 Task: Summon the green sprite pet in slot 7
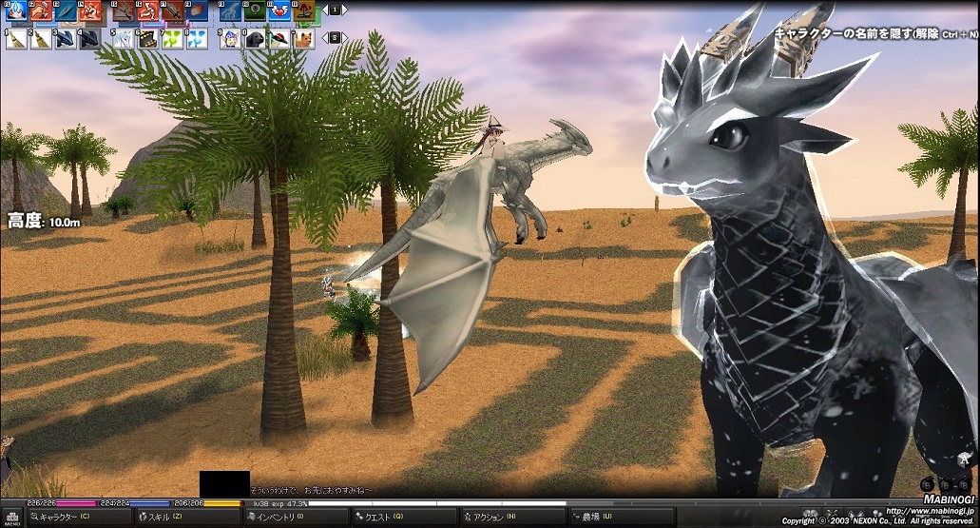pos(172,39)
